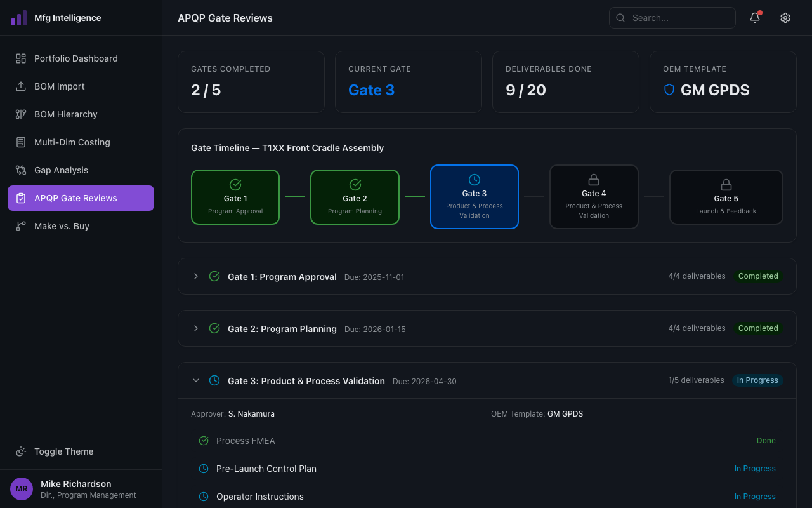Click the GM GPDS shield icon
Image resolution: width=812 pixels, height=508 pixels.
click(x=669, y=90)
